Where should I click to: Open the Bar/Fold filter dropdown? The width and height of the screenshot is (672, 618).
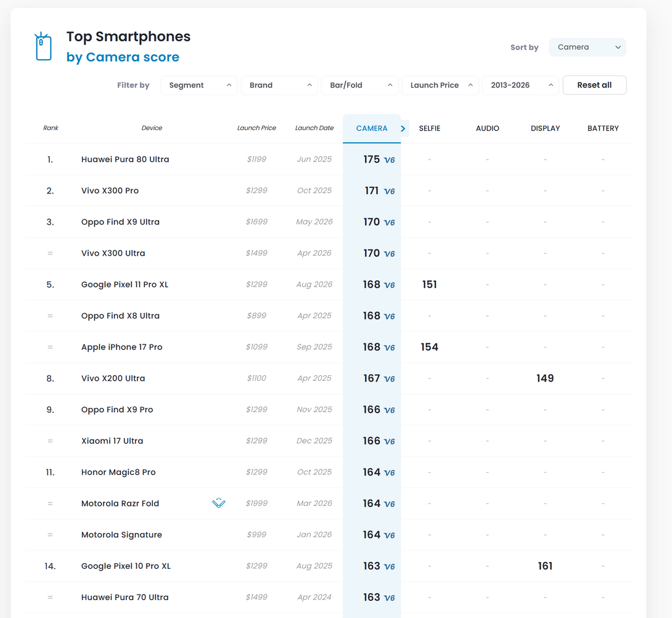(x=360, y=85)
